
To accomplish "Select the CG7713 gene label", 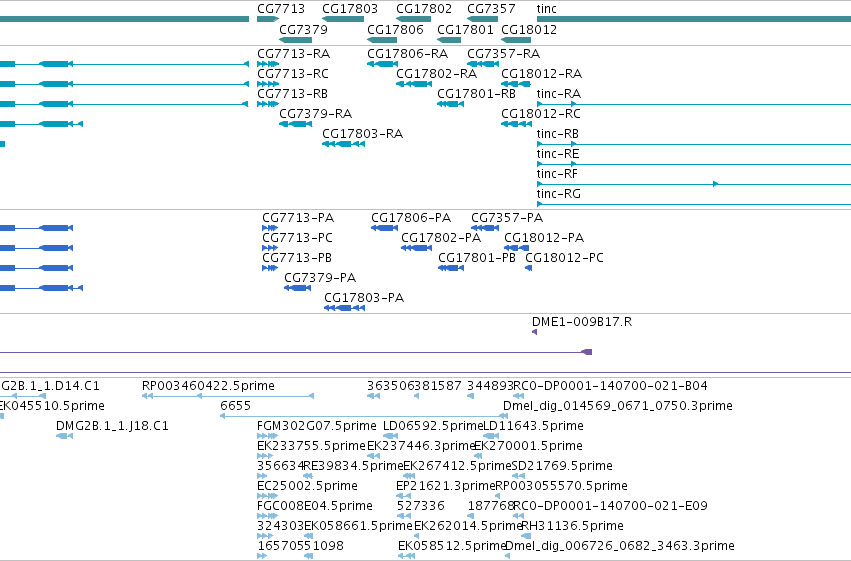I will (281, 9).
